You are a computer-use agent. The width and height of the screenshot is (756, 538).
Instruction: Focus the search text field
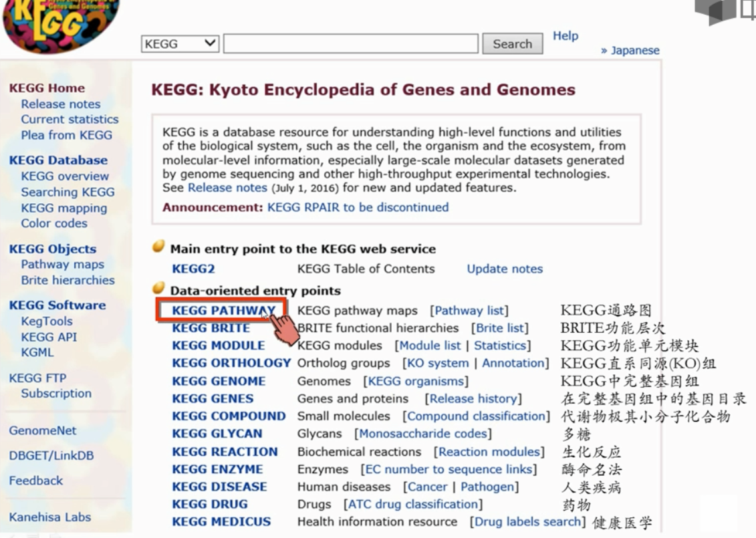pyautogui.click(x=351, y=44)
